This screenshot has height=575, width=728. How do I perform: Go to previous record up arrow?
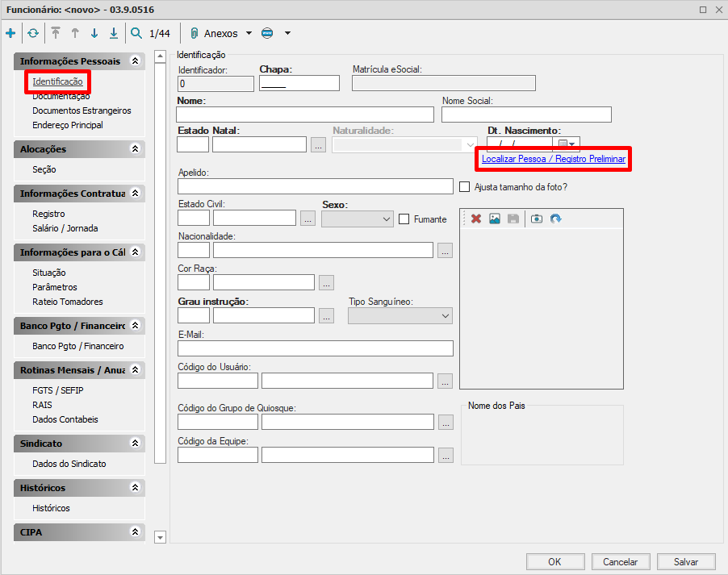(x=75, y=33)
